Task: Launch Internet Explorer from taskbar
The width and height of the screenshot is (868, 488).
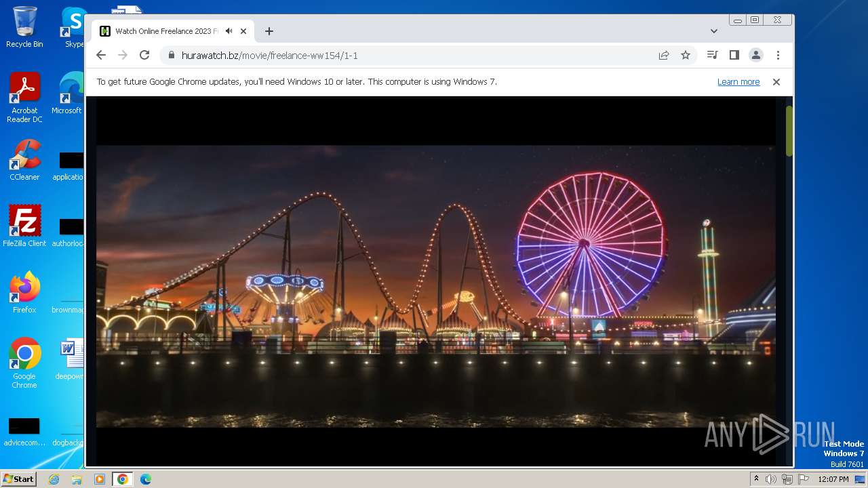Action: click(x=54, y=479)
